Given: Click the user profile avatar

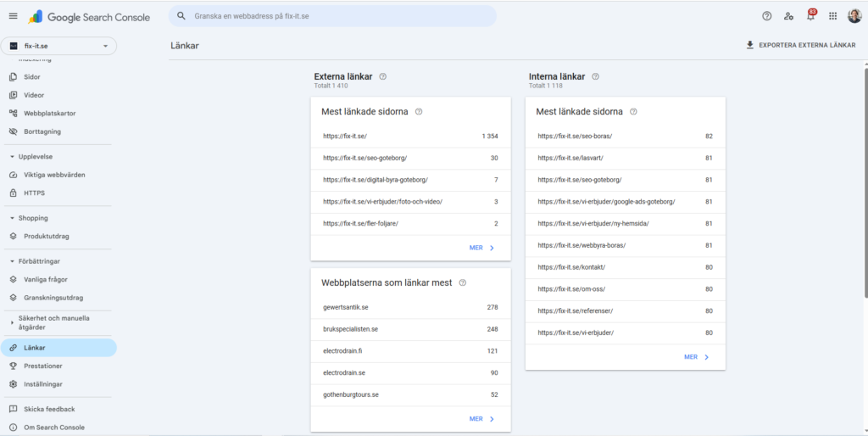Looking at the screenshot, I should tap(854, 16).
